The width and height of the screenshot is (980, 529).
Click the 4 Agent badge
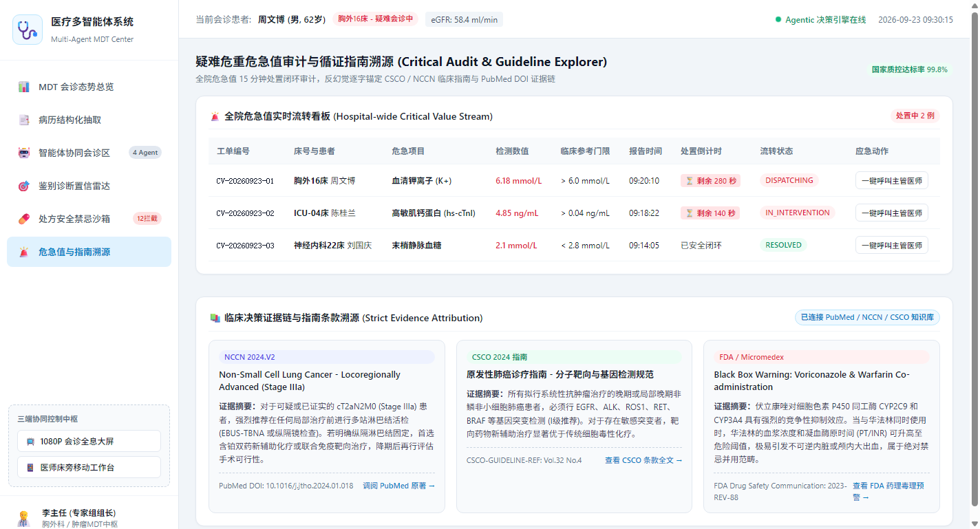click(x=145, y=153)
